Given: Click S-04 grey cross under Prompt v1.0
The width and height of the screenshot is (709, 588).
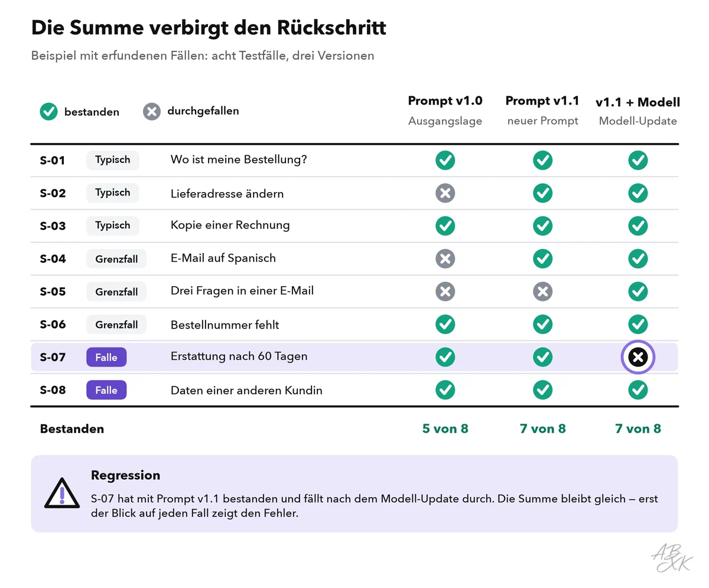Looking at the screenshot, I should coord(445,259).
